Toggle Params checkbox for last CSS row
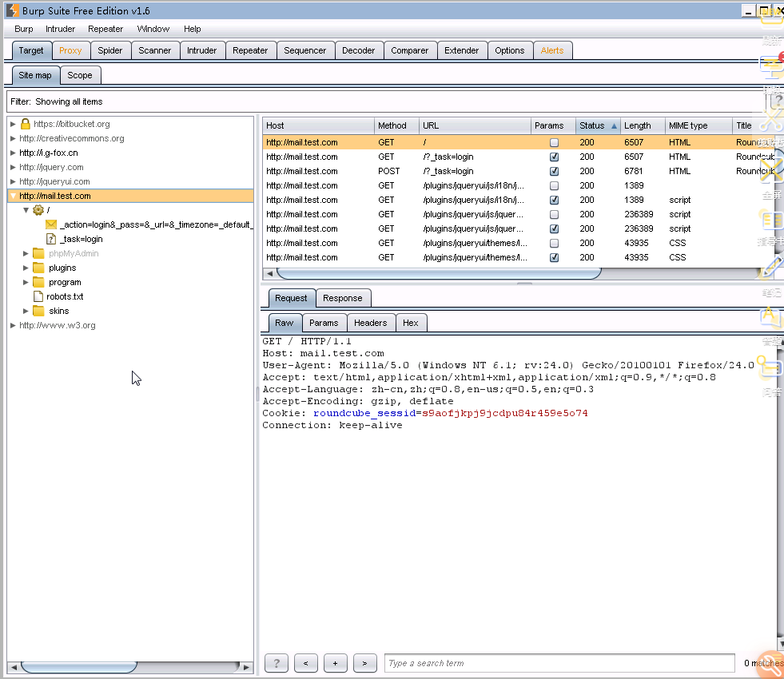 tap(554, 257)
